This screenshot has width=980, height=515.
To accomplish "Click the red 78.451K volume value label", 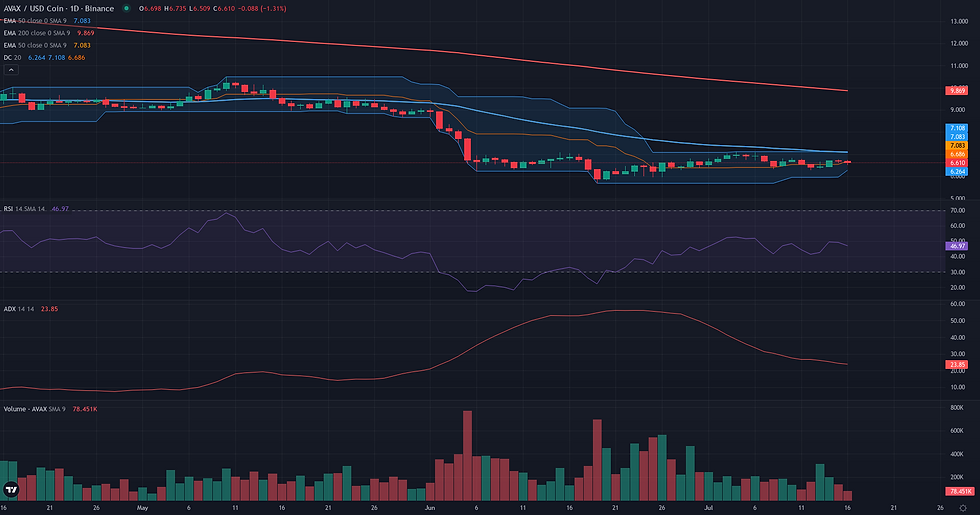I will tap(959, 492).
